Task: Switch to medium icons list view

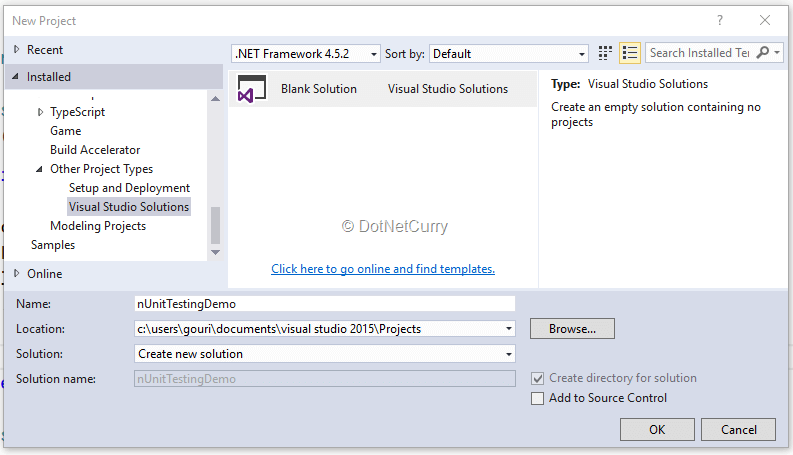Action: point(630,53)
